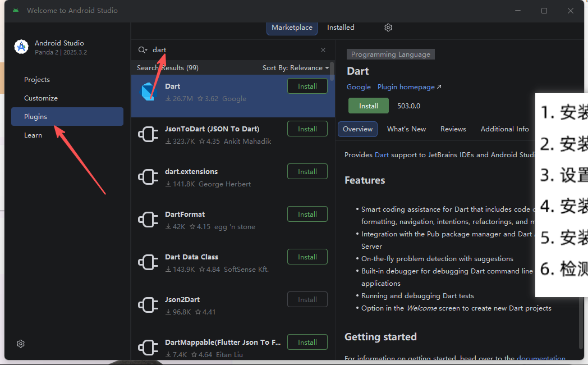
Task: Switch to the Installed tab
Action: coord(341,28)
